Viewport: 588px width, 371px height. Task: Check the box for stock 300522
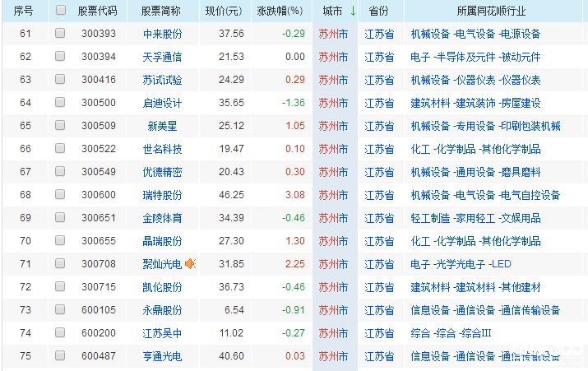pos(60,148)
